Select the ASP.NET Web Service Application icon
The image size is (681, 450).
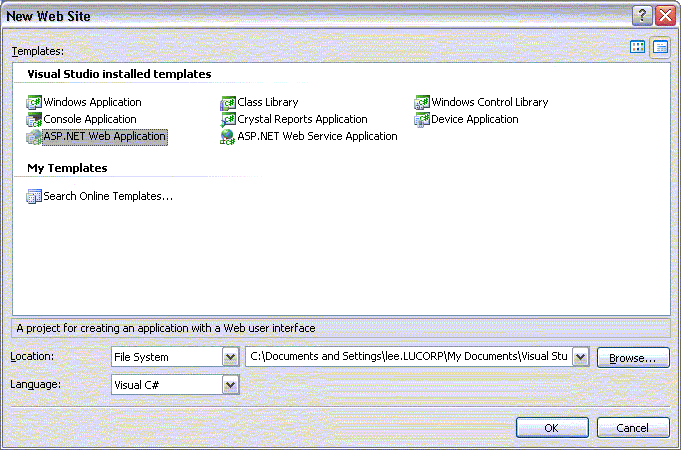point(228,137)
